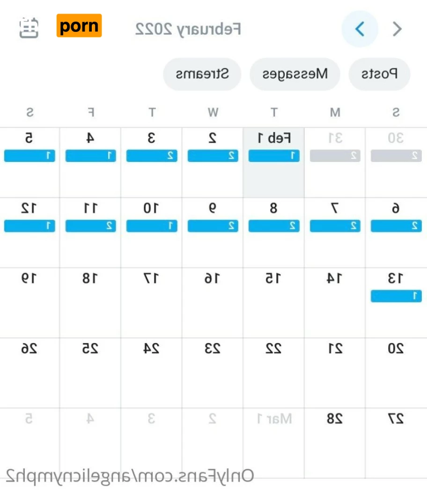This screenshot has height=504, width=427.
Task: Open the blue event bar on Feb 9
Action: click(x=213, y=226)
